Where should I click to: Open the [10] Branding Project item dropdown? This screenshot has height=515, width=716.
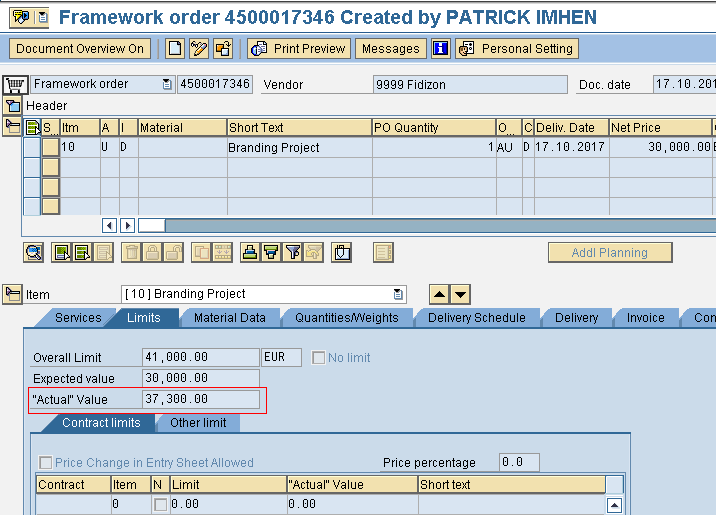398,294
